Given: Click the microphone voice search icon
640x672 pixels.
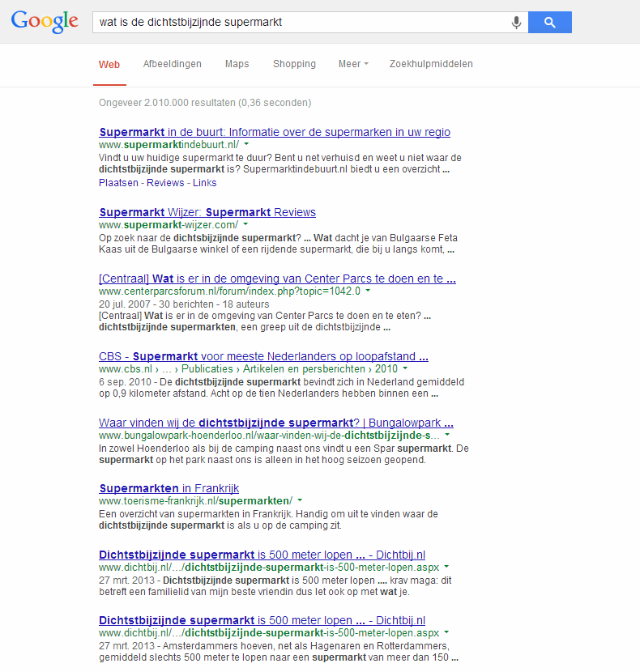Looking at the screenshot, I should pyautogui.click(x=516, y=23).
